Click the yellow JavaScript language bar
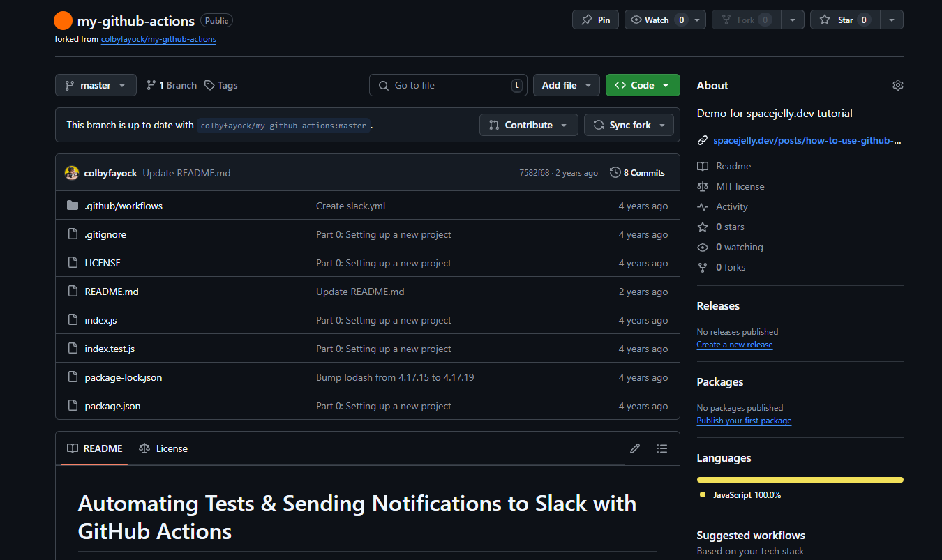The height and width of the screenshot is (560, 942). (800, 480)
